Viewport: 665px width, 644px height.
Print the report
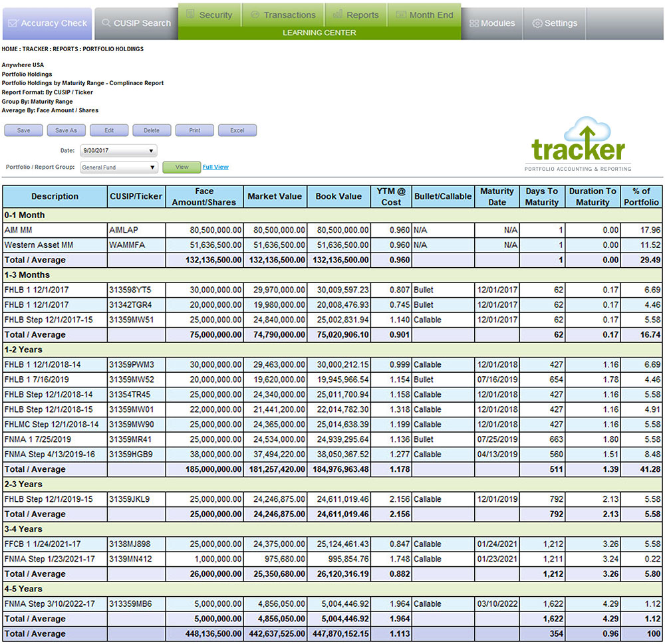194,130
